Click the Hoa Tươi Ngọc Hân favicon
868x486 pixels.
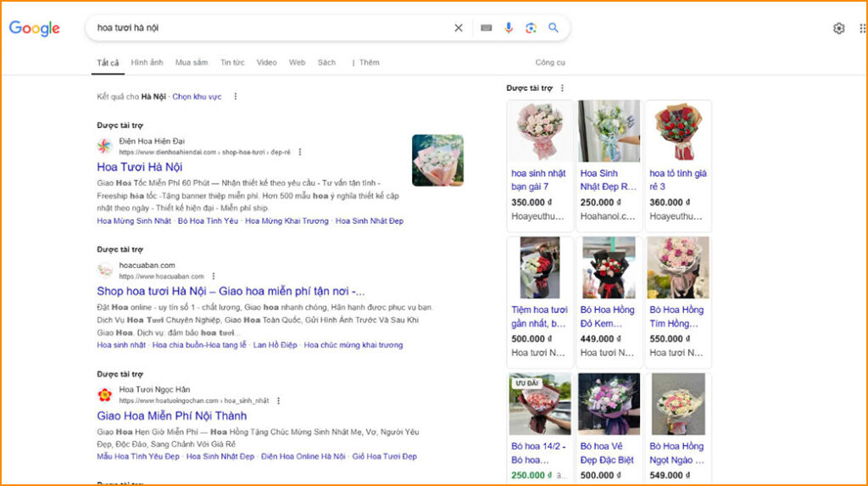coord(104,394)
